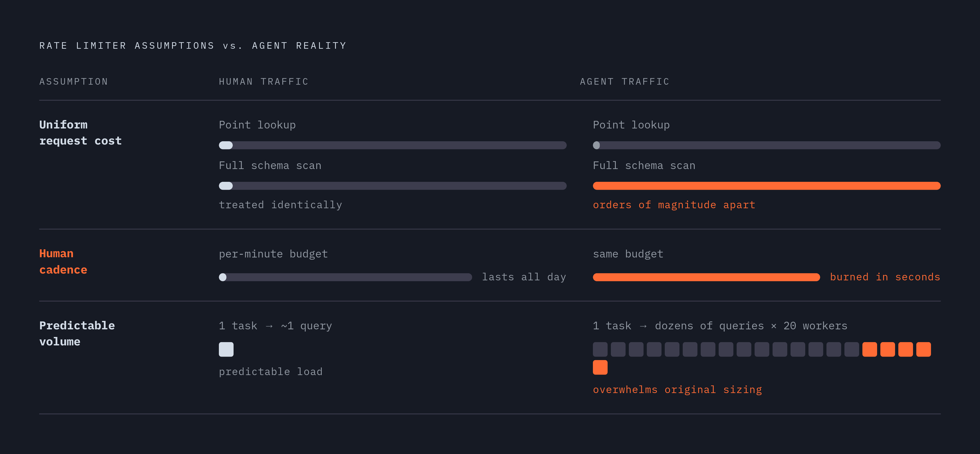Click the single light square under Human Traffic
Viewport: 980px width, 454px height.
[226, 349]
